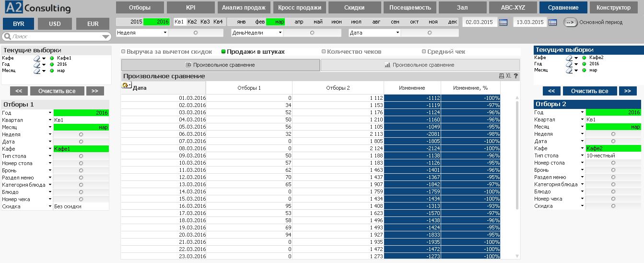The width and height of the screenshot is (644, 263).
Task: Open the search box dropdown arrow
Action: [106, 36]
